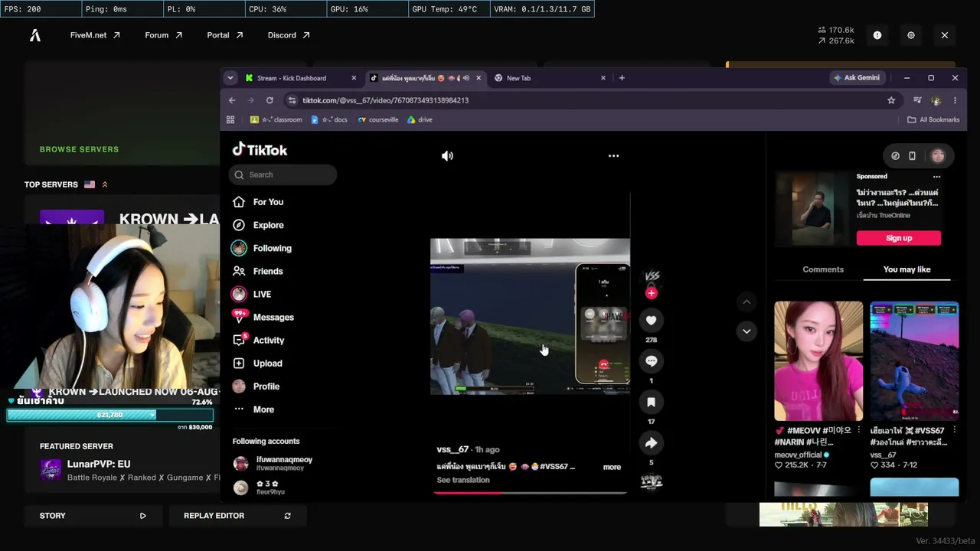
Task: Open the Activity notifications
Action: click(268, 341)
